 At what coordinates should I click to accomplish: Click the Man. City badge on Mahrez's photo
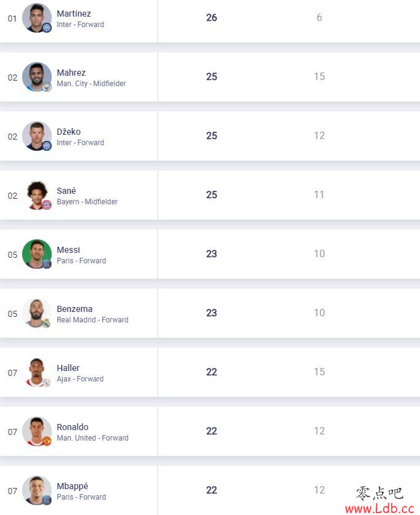click(x=47, y=86)
